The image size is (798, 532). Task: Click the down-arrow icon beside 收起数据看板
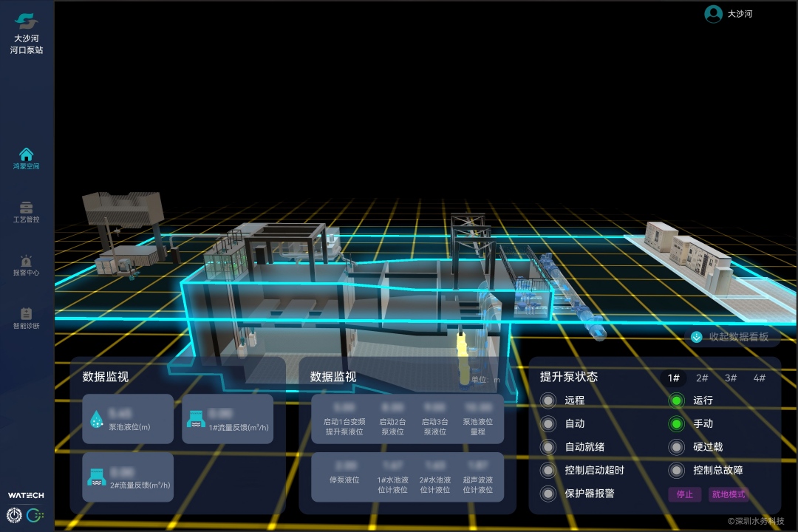(696, 337)
